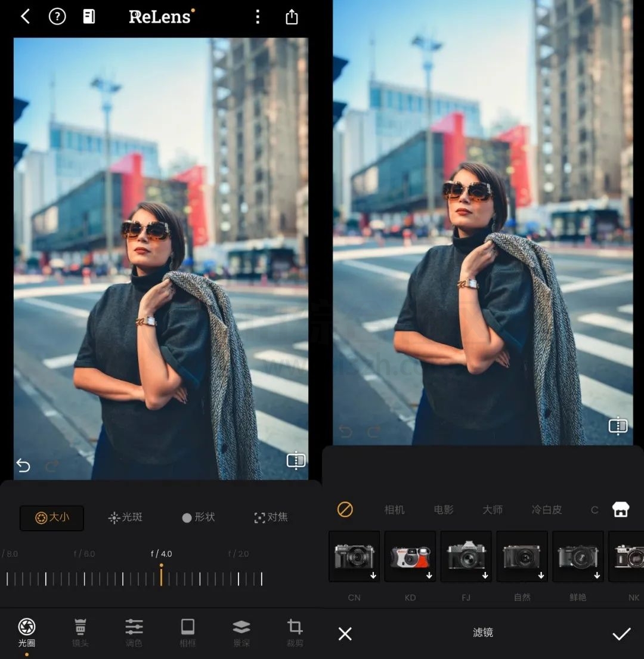Open the tutorial book icon

(x=89, y=17)
